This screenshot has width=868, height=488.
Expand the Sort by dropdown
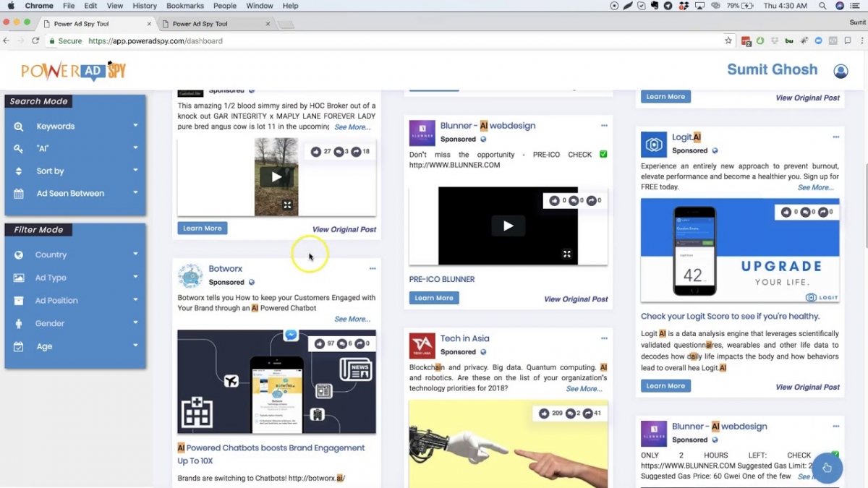click(x=75, y=171)
